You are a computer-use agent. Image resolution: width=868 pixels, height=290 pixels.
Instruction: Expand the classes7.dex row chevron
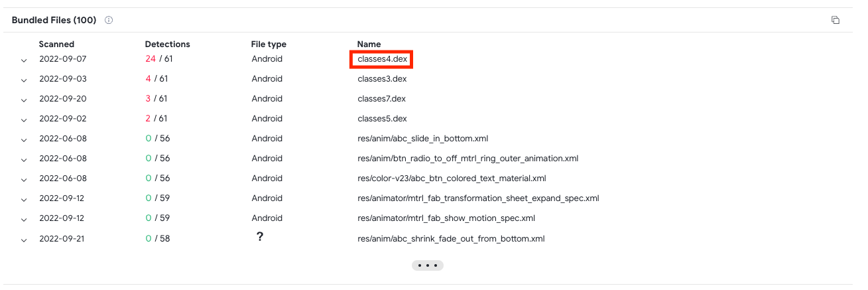(24, 100)
